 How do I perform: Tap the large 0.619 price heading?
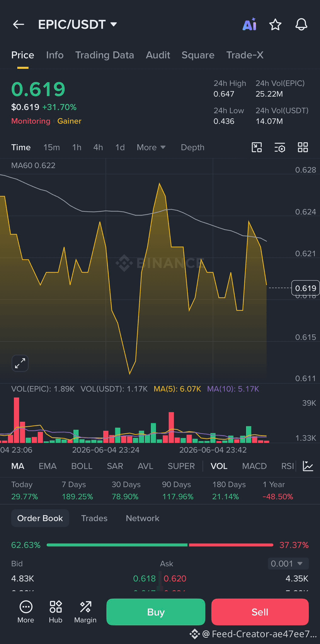38,89
